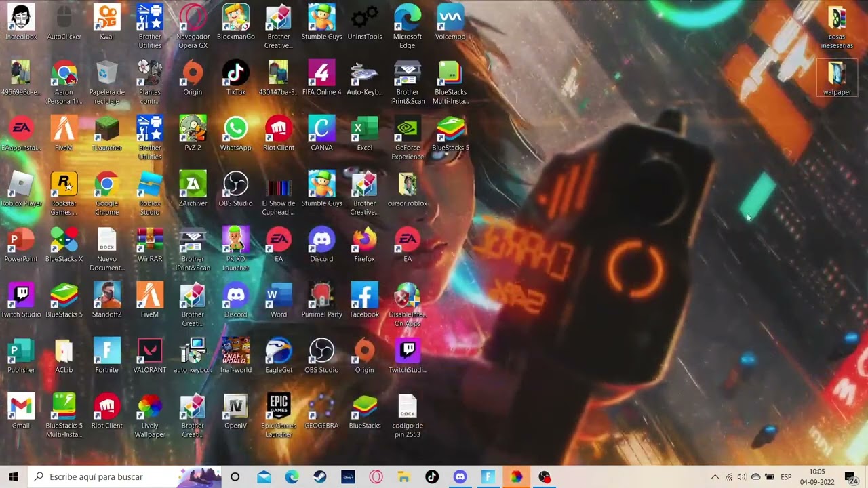Select the 'cursor roblox' desktop file
Screen dimensions: 868x488
click(x=407, y=189)
